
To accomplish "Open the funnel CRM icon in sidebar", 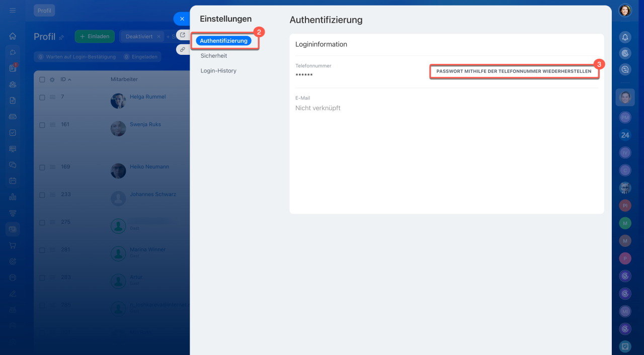I will click(x=13, y=213).
